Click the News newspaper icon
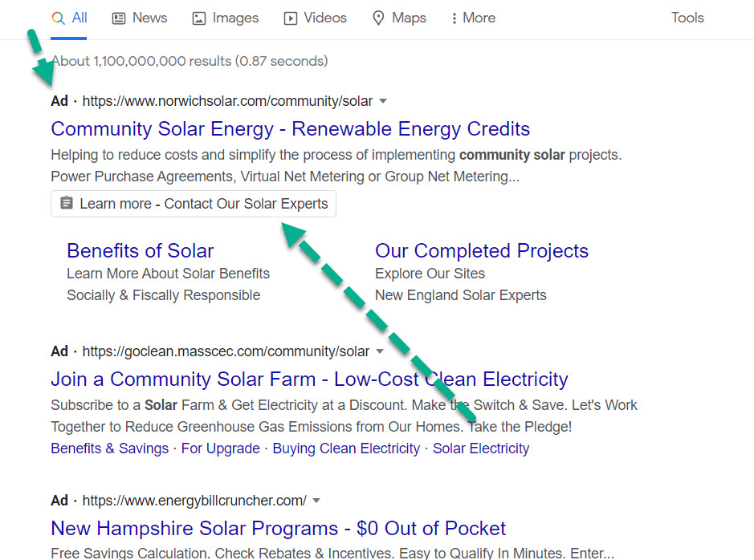This screenshot has width=754, height=560. point(119,18)
